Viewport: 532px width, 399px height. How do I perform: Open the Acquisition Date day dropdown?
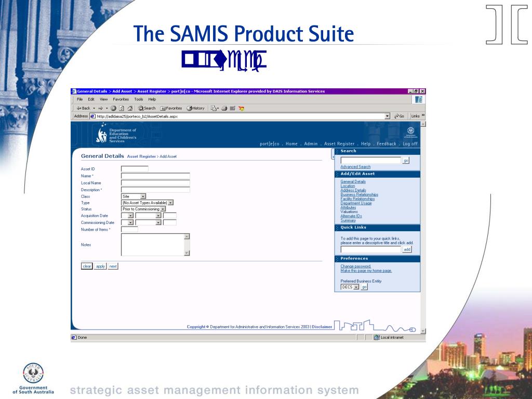tap(127, 216)
